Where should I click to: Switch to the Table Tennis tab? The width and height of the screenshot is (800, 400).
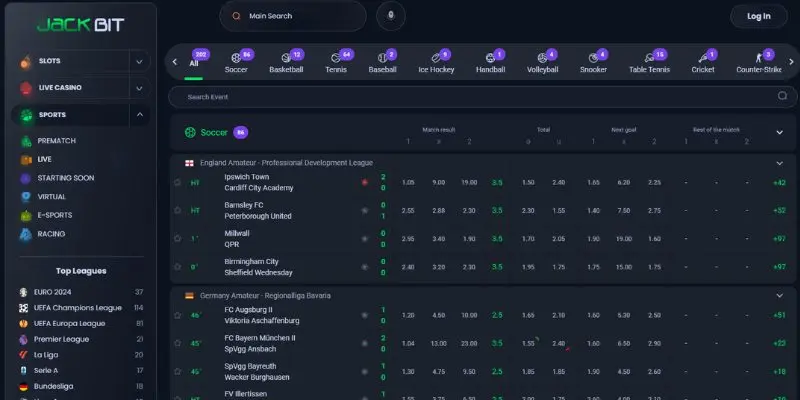(x=649, y=63)
